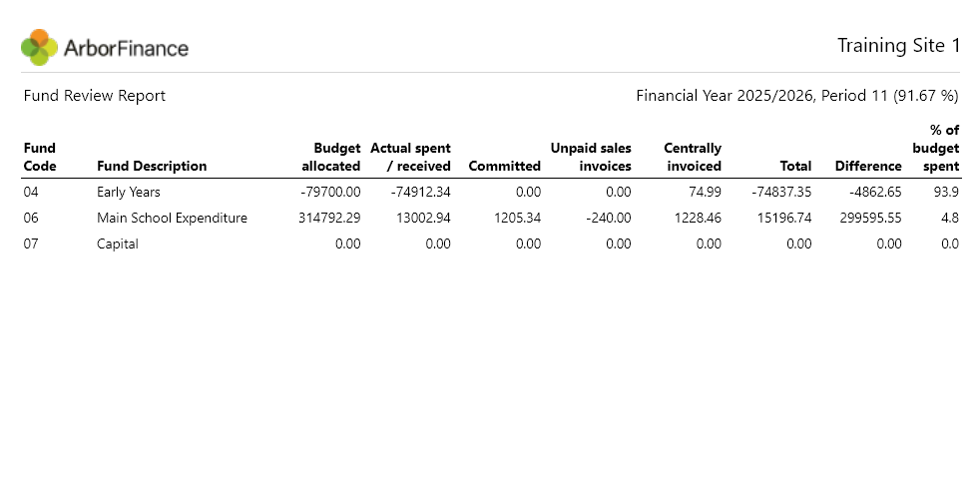Click the -74837.35 total value
The width and height of the screenshot is (980, 487).
click(x=781, y=192)
